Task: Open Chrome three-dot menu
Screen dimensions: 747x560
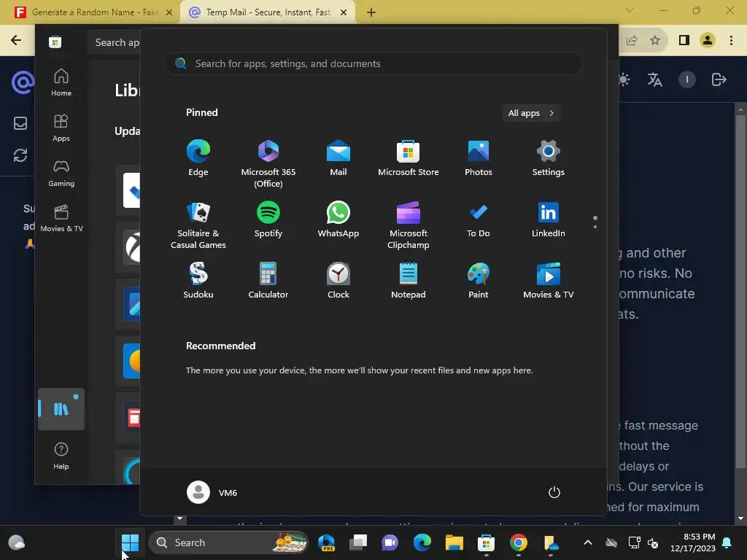Action: 731,40
